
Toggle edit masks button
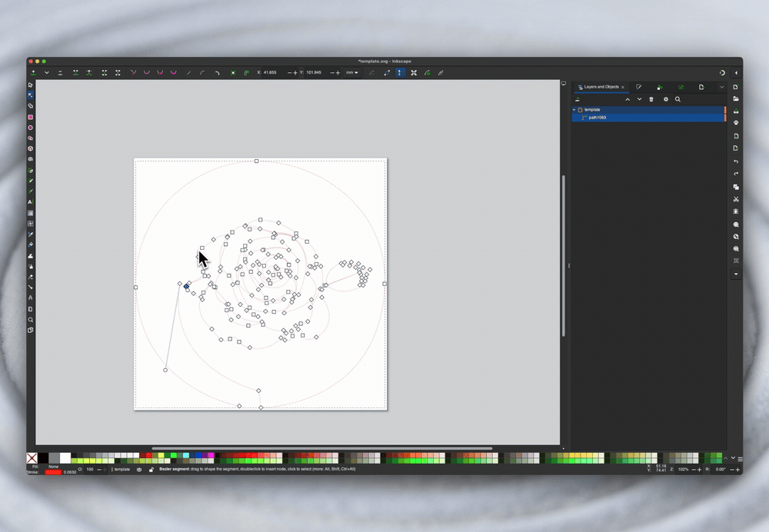441,72
